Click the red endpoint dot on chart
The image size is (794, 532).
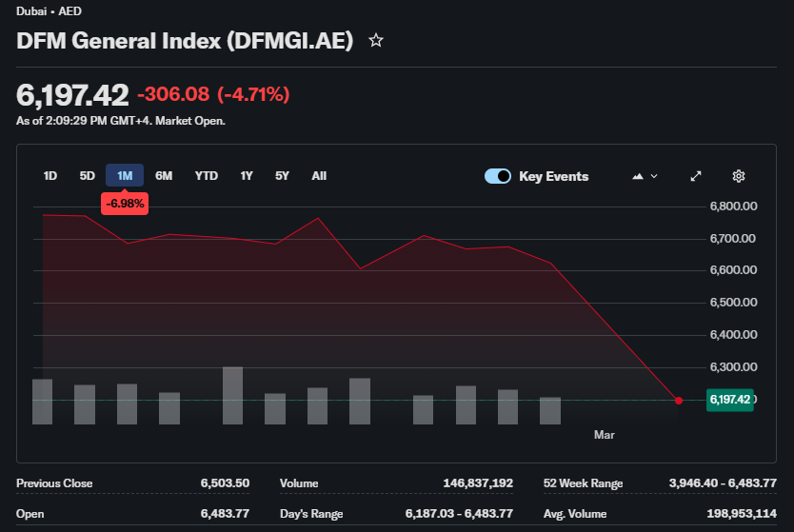click(679, 401)
